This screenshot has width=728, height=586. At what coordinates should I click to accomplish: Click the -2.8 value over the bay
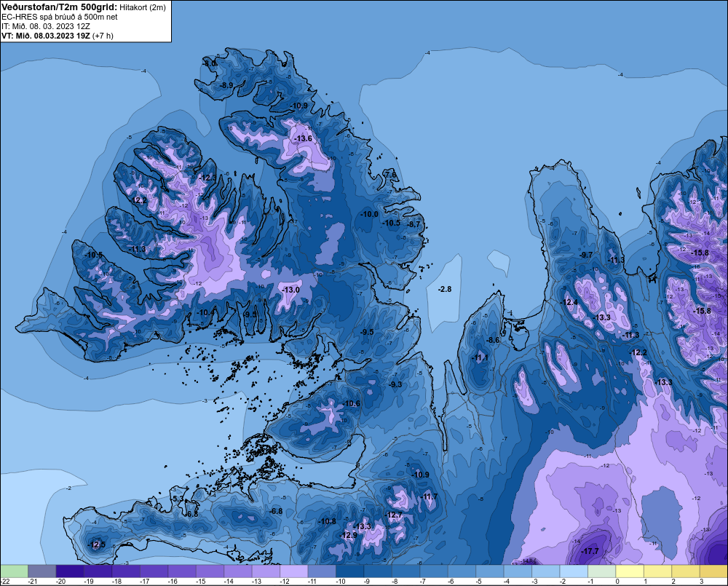pos(444,289)
